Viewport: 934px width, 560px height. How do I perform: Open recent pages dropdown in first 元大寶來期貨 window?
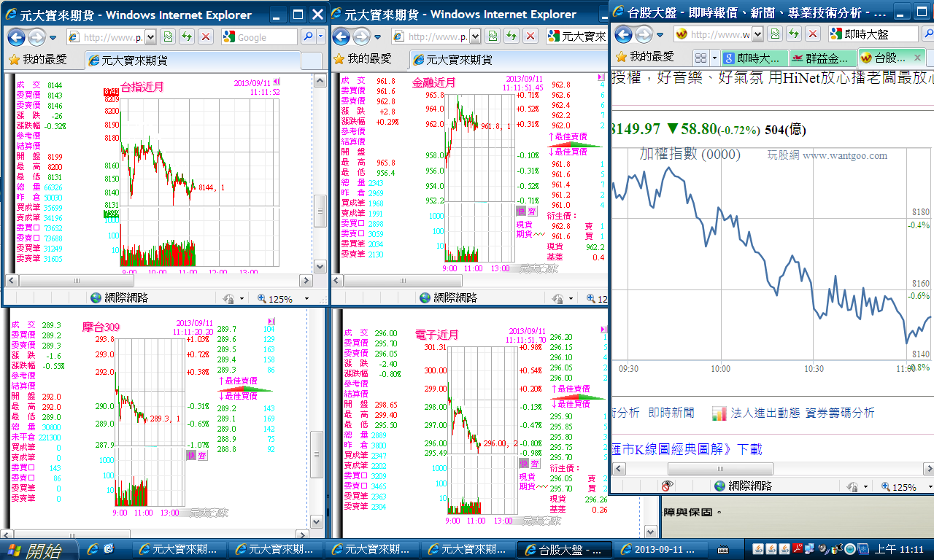click(x=54, y=37)
